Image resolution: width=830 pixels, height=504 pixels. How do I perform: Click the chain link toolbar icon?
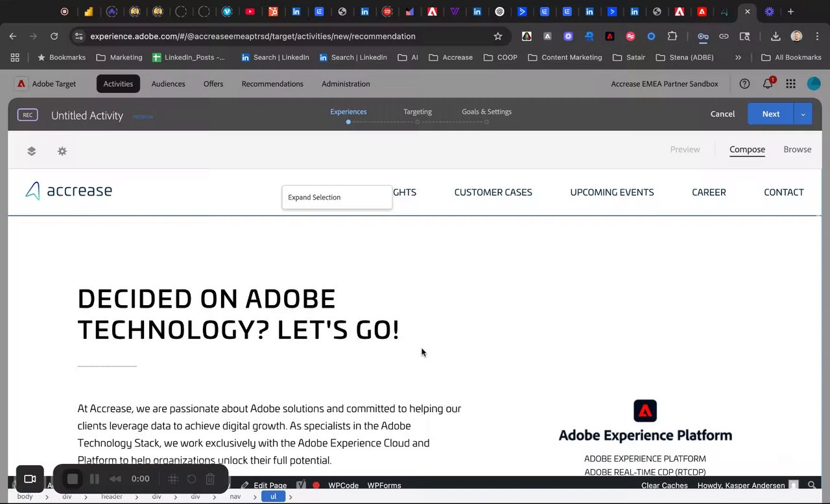click(x=724, y=36)
